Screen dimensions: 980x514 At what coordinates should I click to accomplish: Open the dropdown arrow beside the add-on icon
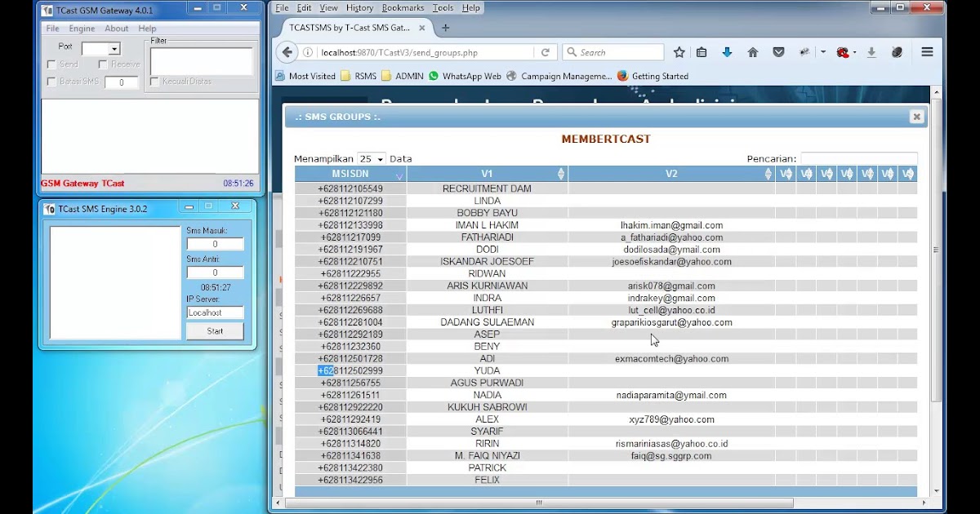point(855,52)
